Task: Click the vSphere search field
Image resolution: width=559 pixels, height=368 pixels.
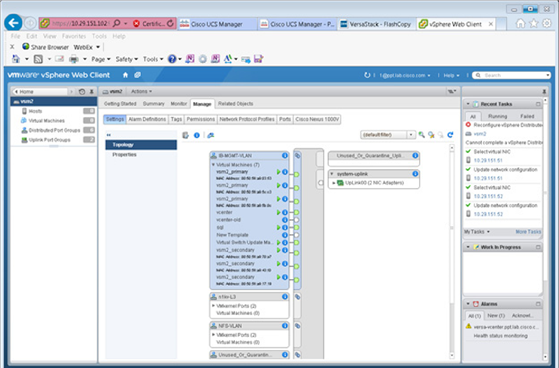Action: pyautogui.click(x=512, y=75)
